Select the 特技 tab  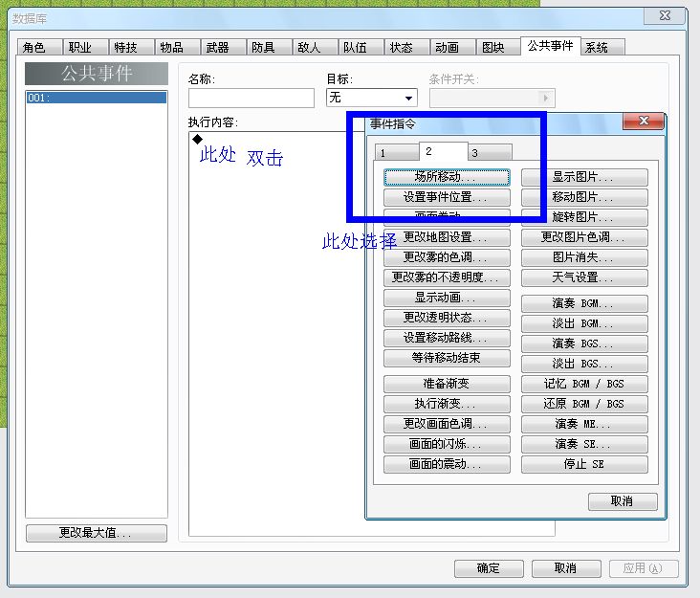click(x=132, y=47)
